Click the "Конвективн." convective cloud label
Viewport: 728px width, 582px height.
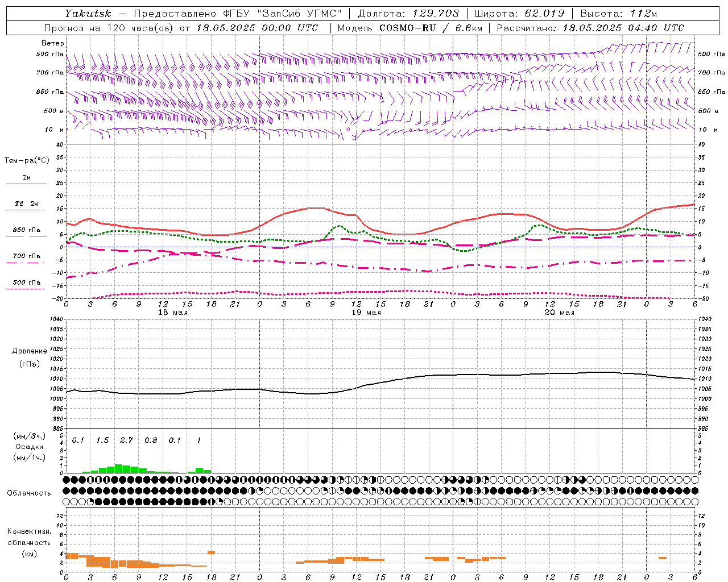[29, 531]
